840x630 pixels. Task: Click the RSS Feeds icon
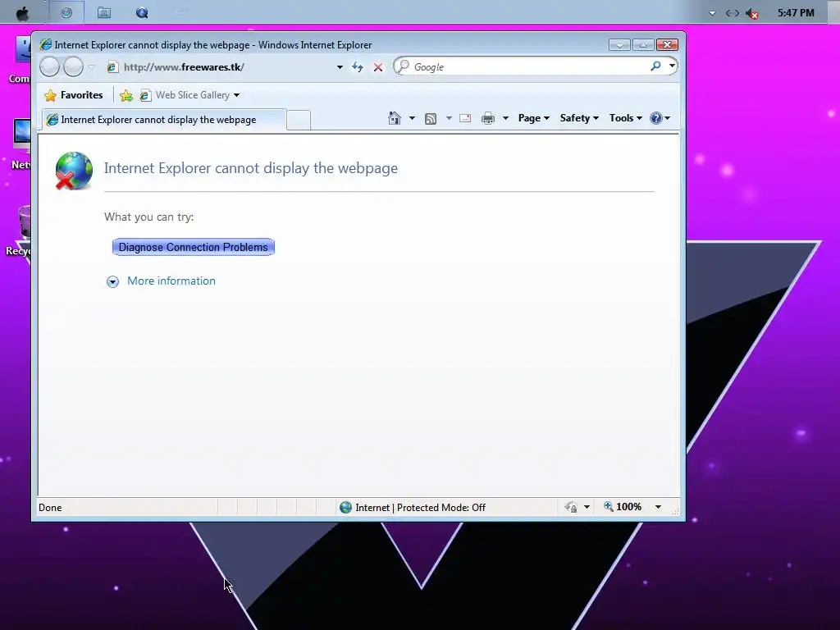(x=430, y=119)
